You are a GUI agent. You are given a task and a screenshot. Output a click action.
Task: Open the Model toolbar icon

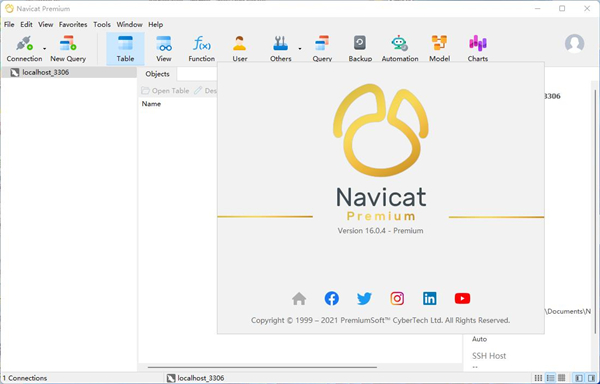(439, 44)
